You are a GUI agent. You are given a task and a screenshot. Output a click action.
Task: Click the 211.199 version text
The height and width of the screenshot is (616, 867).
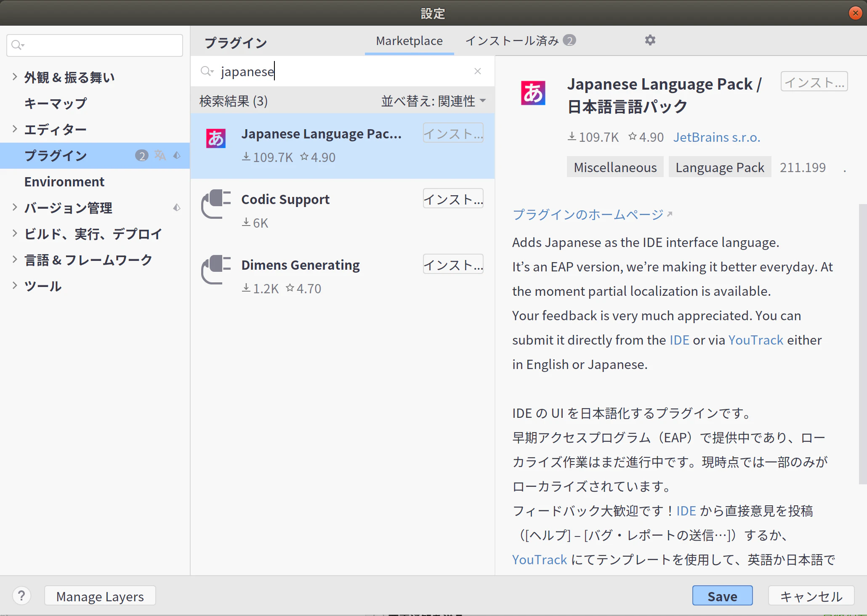[803, 167]
